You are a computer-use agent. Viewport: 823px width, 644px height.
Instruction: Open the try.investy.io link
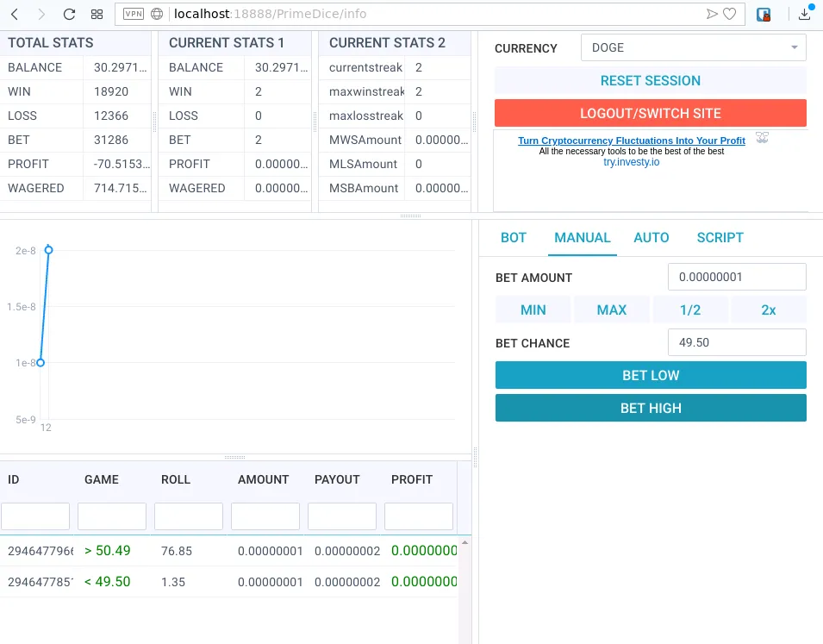coord(632,162)
